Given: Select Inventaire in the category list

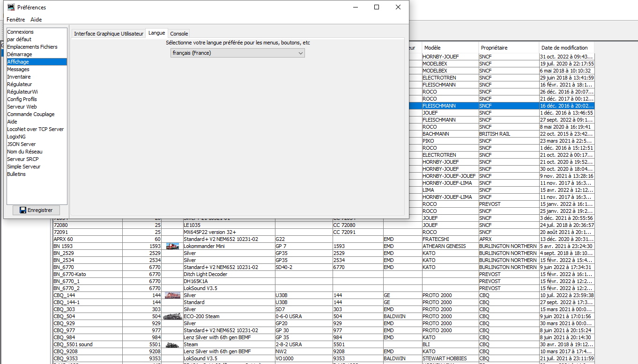Looking at the screenshot, I should click(37, 77).
